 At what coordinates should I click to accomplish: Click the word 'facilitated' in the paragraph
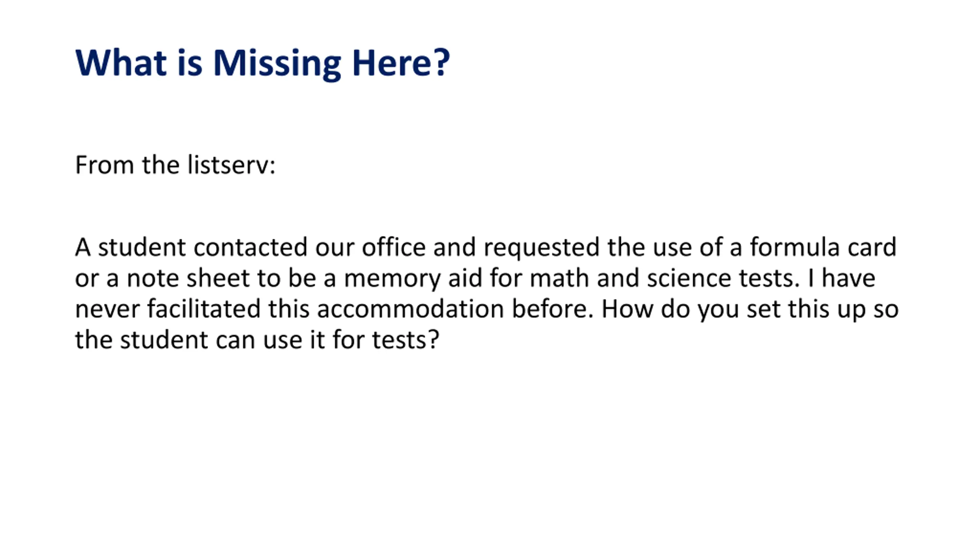click(204, 308)
